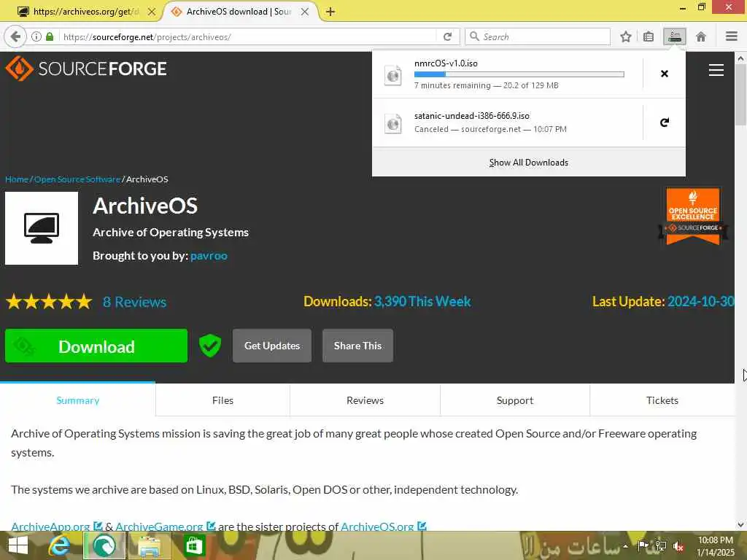This screenshot has width=747, height=560.
Task: Click the SourceForge logo
Action: (x=86, y=69)
